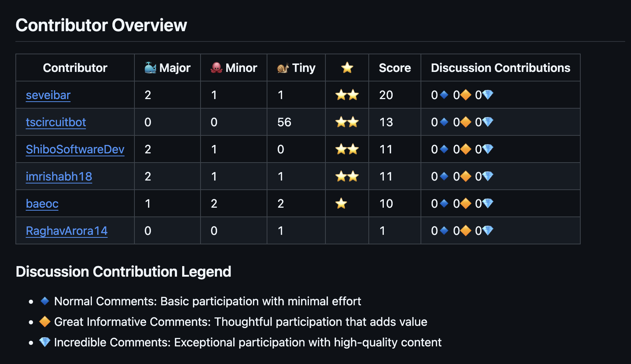Click the gem icon in the legend list
631x364 pixels.
[x=45, y=342]
